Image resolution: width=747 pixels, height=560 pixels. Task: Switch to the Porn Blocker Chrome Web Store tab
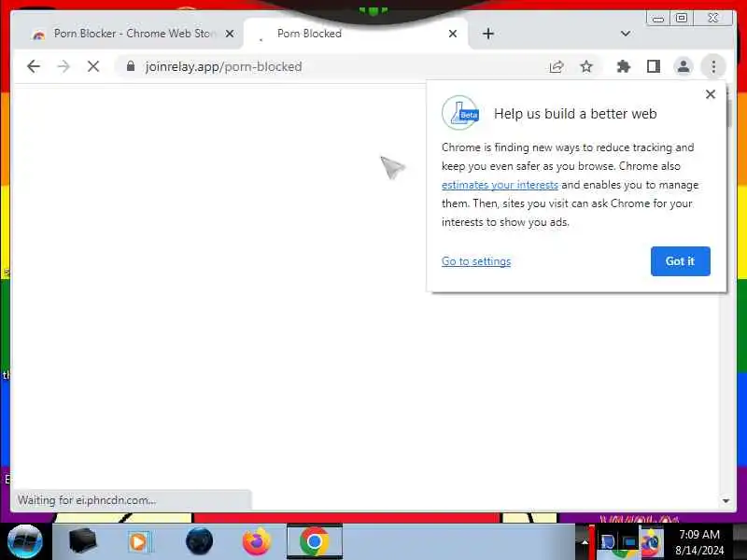tap(127, 34)
